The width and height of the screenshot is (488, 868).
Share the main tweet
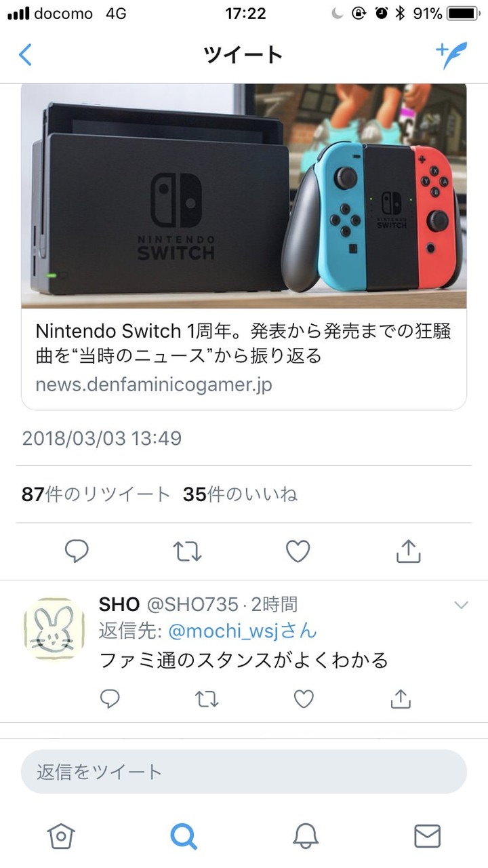408,551
